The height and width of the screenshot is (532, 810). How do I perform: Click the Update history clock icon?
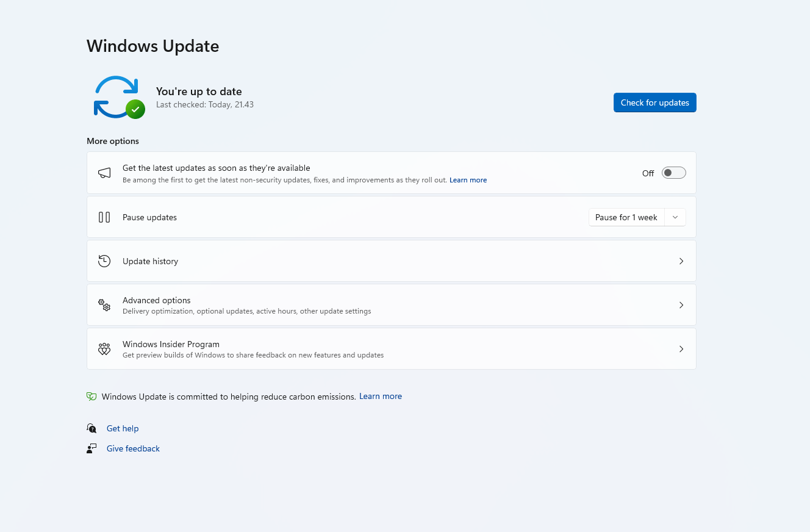coord(104,261)
